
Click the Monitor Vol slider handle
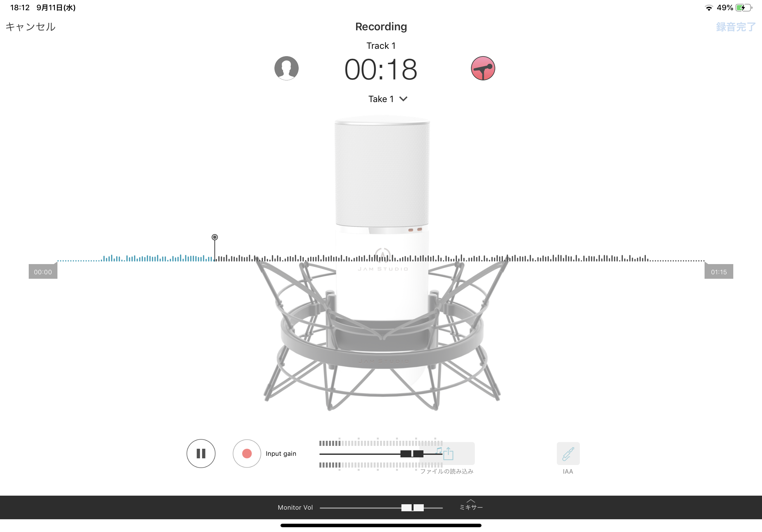(412, 507)
